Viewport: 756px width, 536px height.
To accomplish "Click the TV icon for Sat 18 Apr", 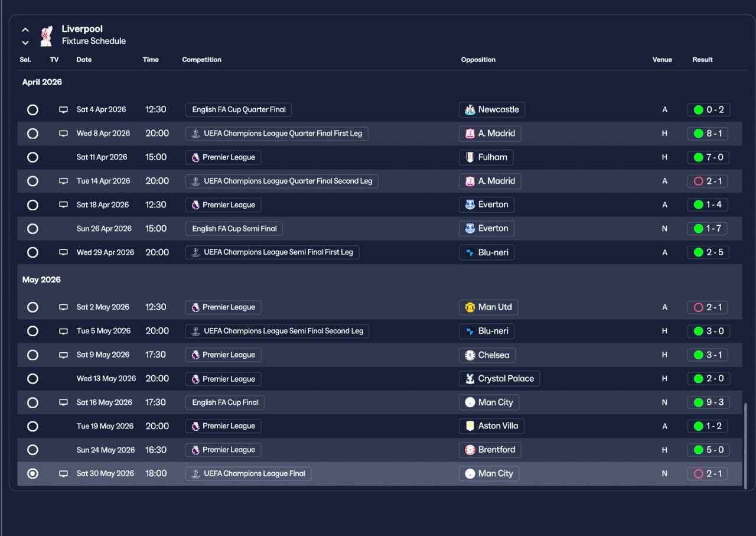I will (63, 205).
